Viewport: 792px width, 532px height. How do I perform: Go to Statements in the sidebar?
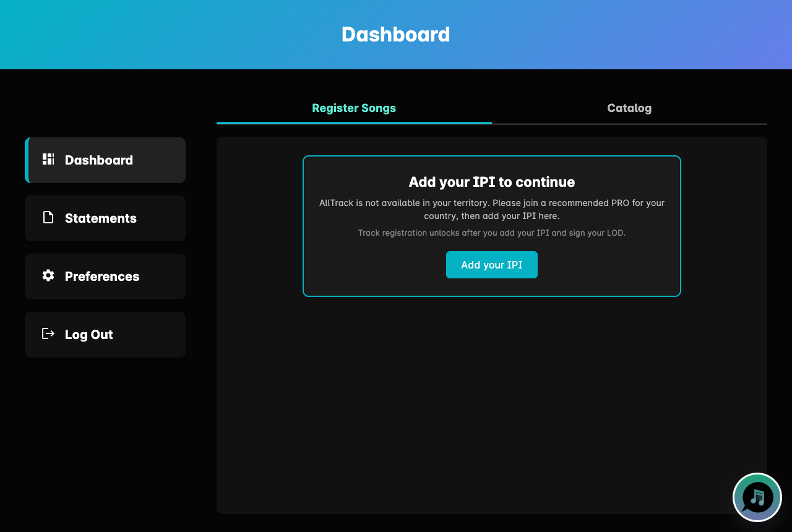(x=105, y=218)
